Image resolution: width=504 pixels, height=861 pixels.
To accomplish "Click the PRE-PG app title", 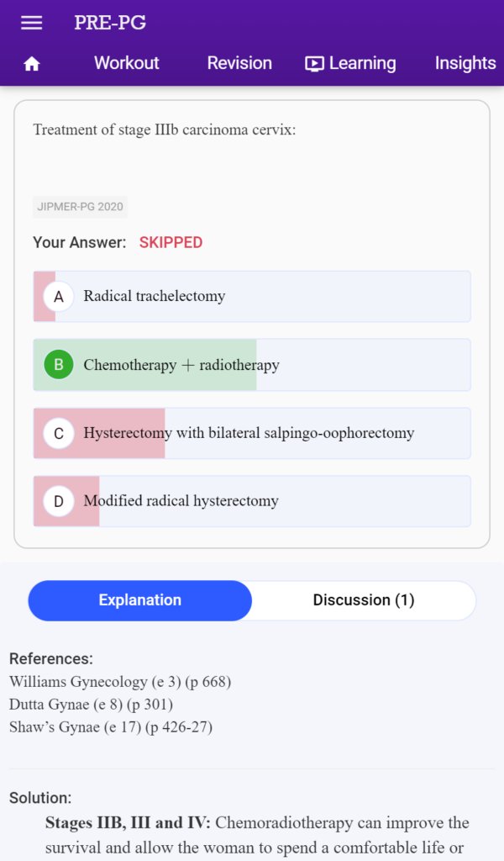I will tap(110, 23).
